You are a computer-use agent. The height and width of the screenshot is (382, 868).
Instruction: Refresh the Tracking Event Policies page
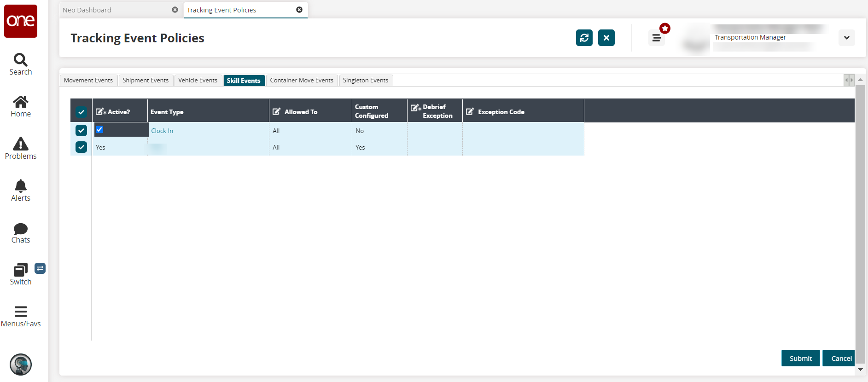pos(584,38)
